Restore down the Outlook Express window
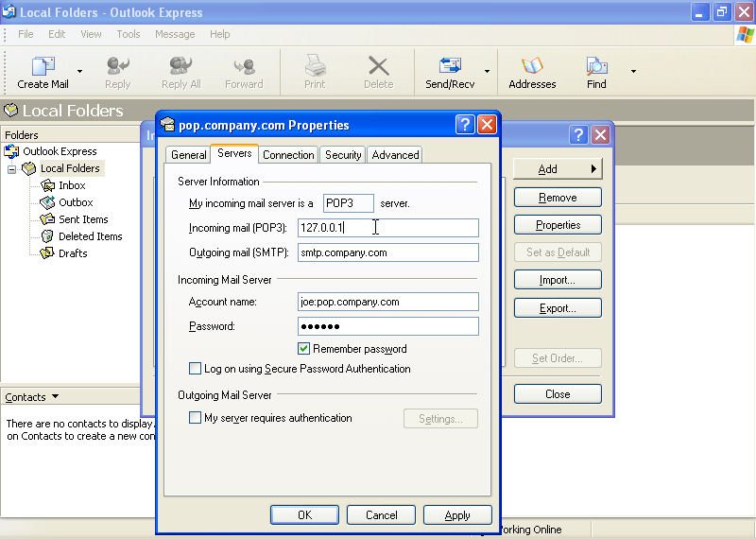Viewport: 756px width, 539px height. pos(722,12)
